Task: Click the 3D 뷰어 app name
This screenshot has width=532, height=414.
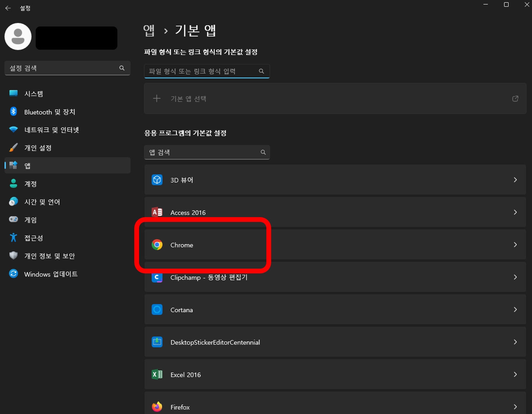Action: pyautogui.click(x=182, y=180)
